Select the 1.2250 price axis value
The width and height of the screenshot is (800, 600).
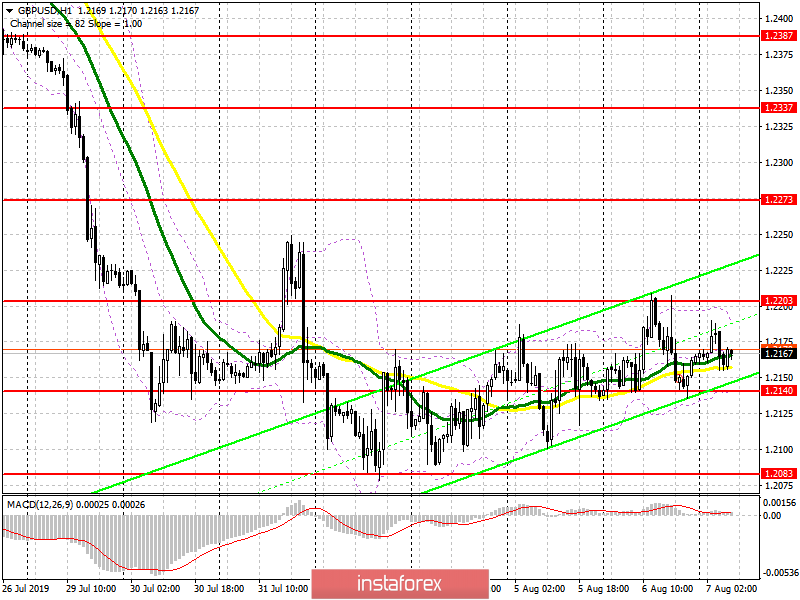tap(779, 235)
